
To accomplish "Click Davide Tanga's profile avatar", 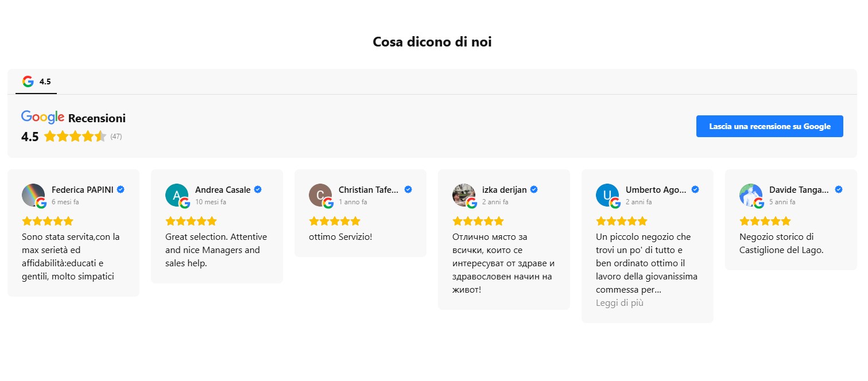I will pyautogui.click(x=751, y=195).
